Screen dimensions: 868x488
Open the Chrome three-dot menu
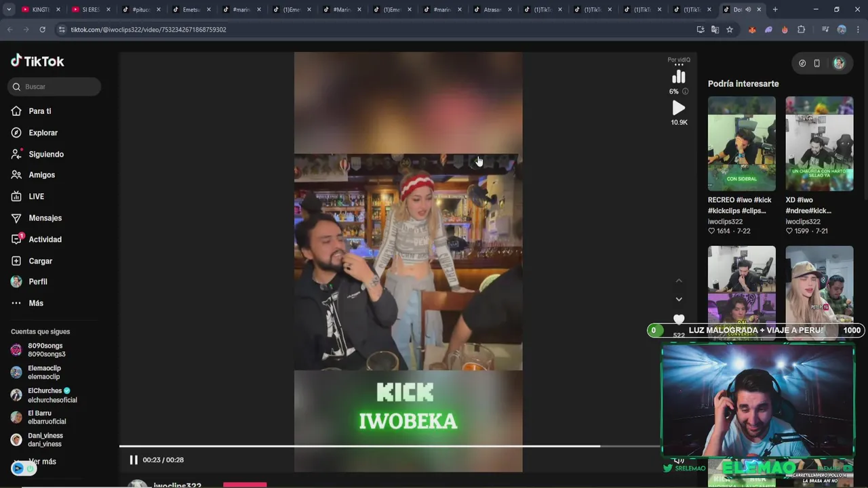coord(857,30)
